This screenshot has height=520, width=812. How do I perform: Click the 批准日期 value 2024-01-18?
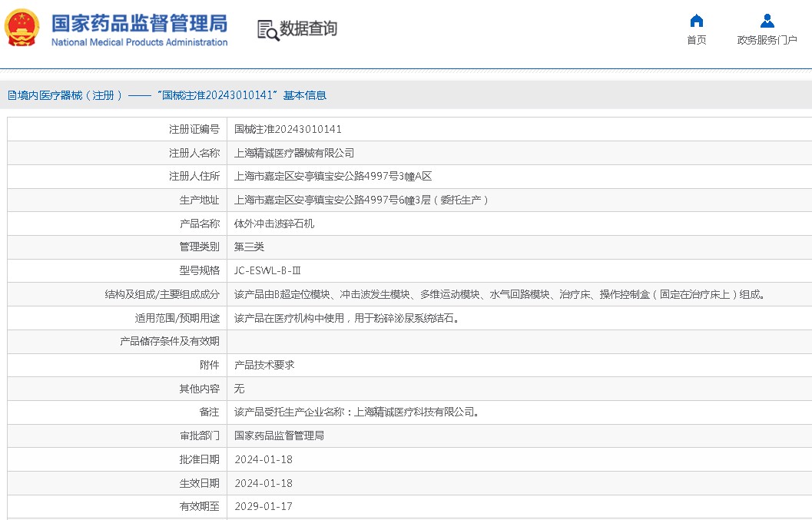[263, 459]
